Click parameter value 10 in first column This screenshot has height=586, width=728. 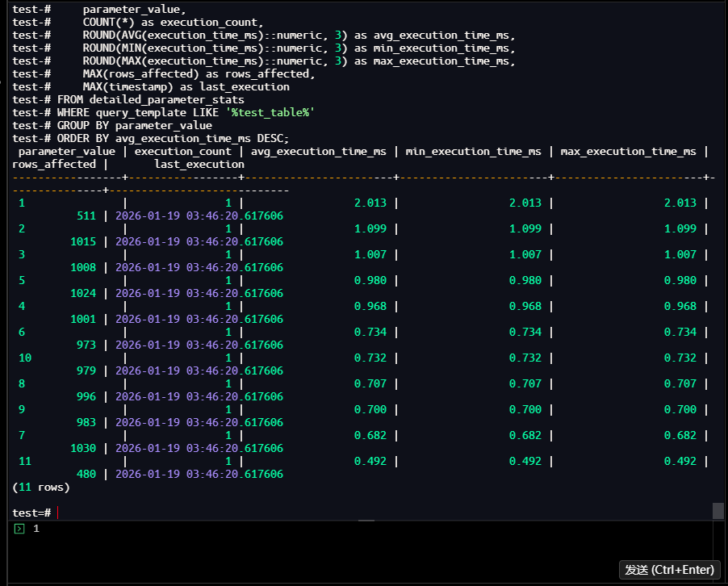pos(25,358)
